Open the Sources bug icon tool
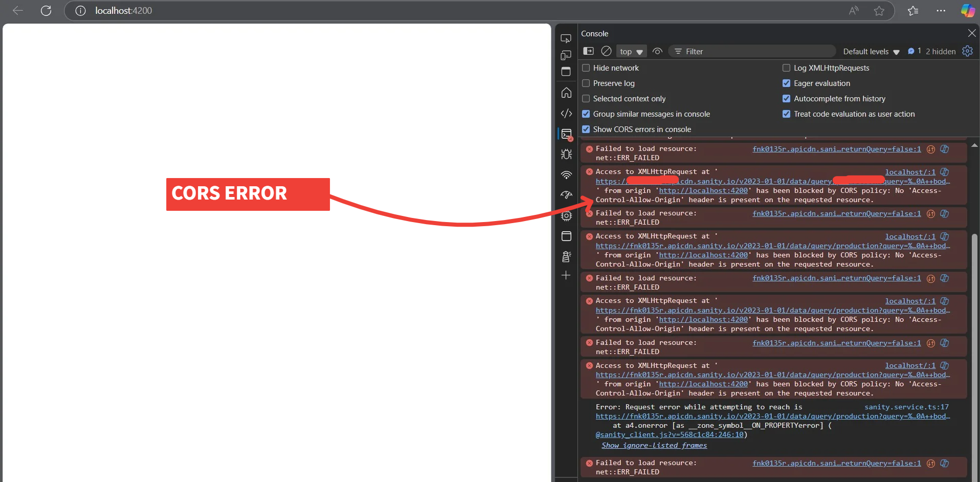980x482 pixels. [566, 154]
